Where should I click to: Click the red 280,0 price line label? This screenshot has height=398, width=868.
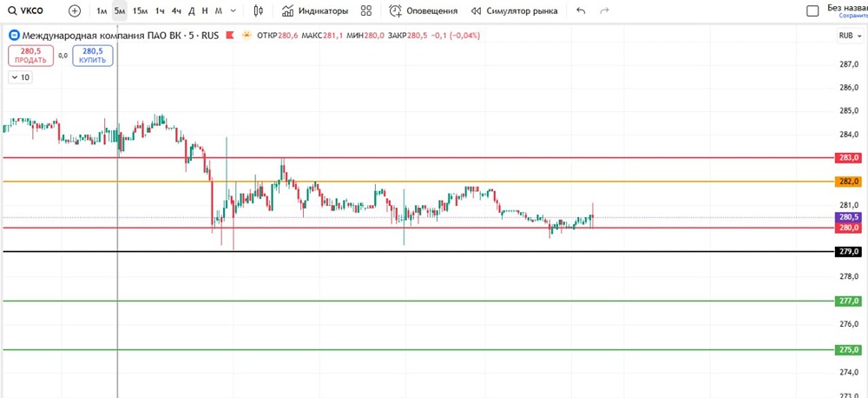pyautogui.click(x=849, y=228)
